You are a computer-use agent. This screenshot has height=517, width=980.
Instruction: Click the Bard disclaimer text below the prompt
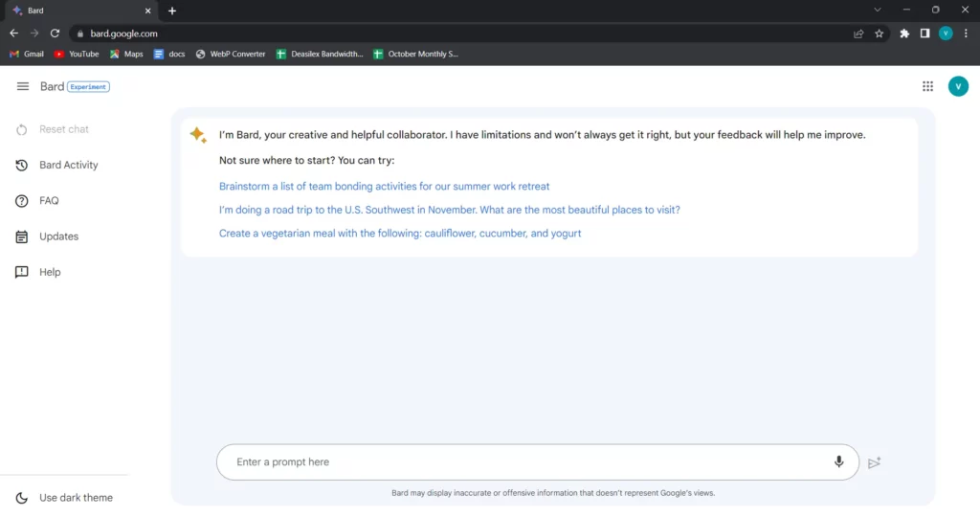553,493
